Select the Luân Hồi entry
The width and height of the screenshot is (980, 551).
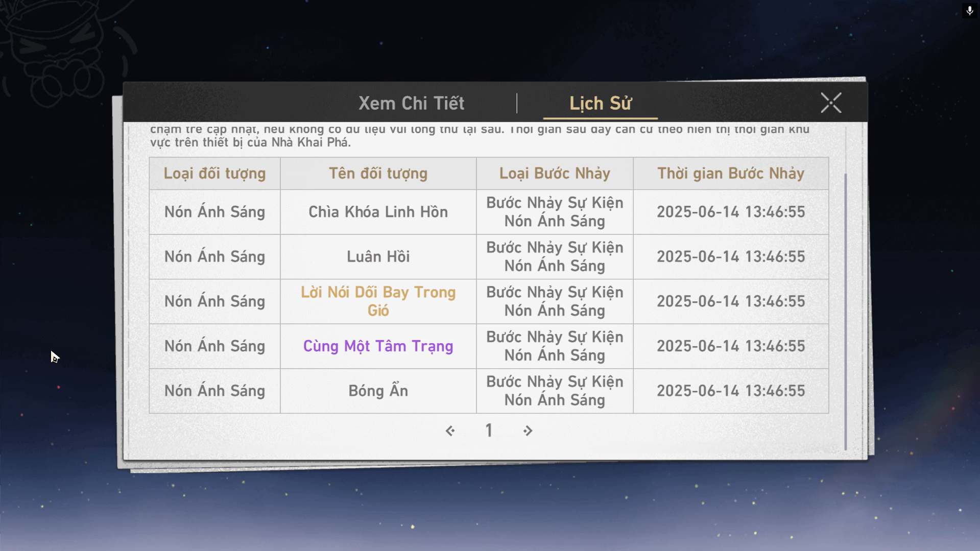coord(378,256)
